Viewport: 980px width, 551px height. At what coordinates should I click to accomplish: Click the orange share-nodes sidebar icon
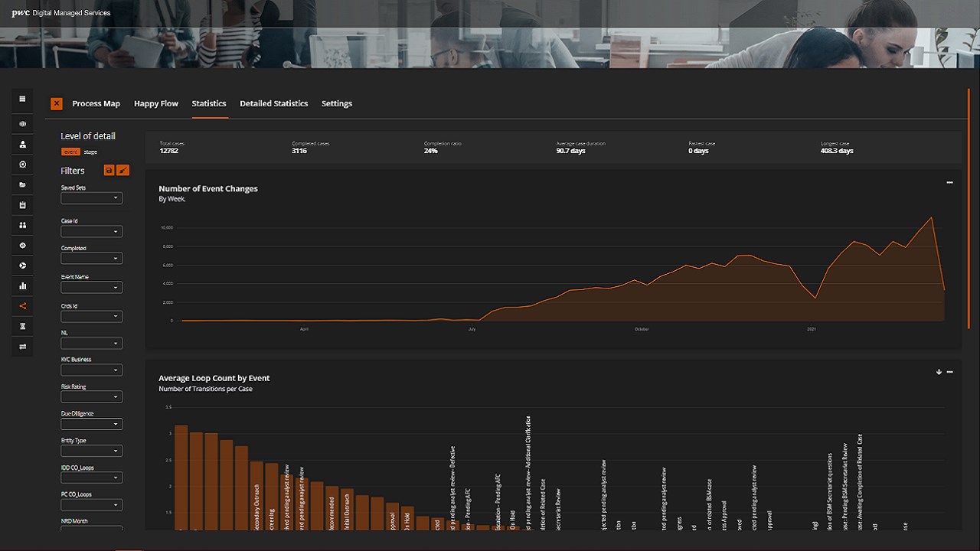pyautogui.click(x=23, y=306)
